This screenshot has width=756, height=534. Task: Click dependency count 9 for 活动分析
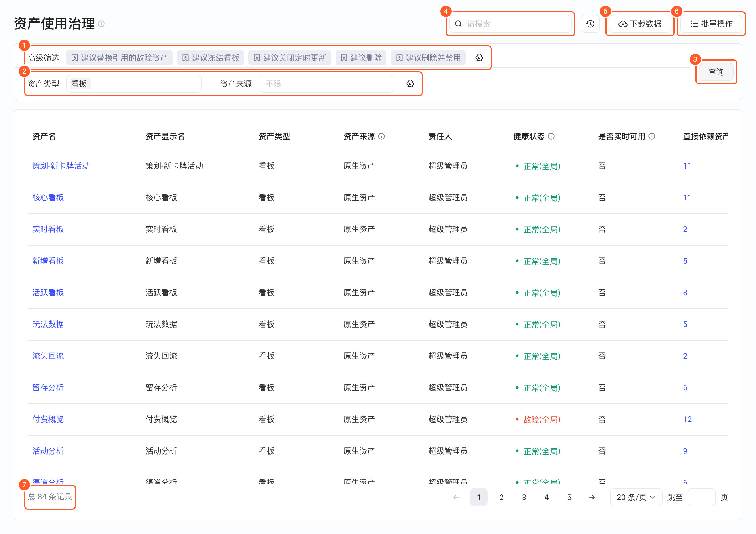(685, 451)
